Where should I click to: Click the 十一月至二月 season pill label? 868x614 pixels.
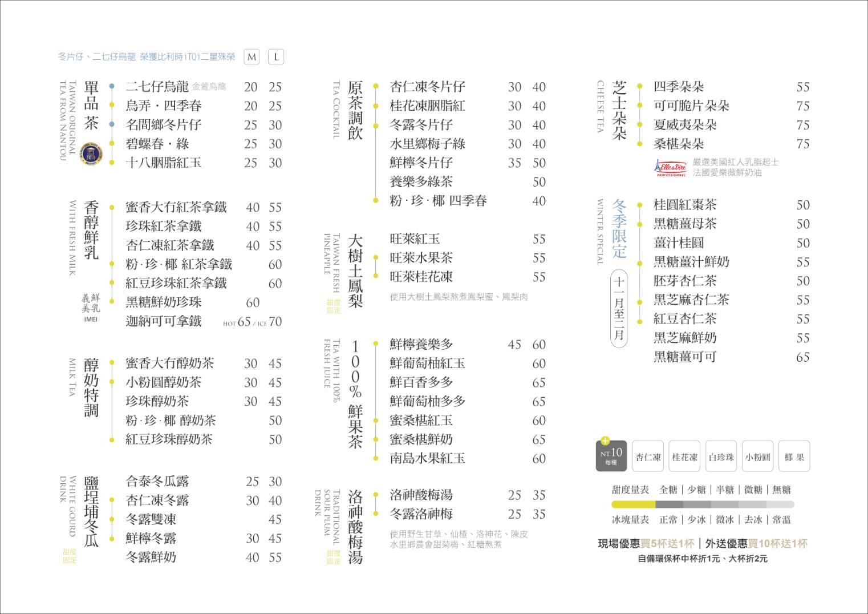click(x=619, y=308)
